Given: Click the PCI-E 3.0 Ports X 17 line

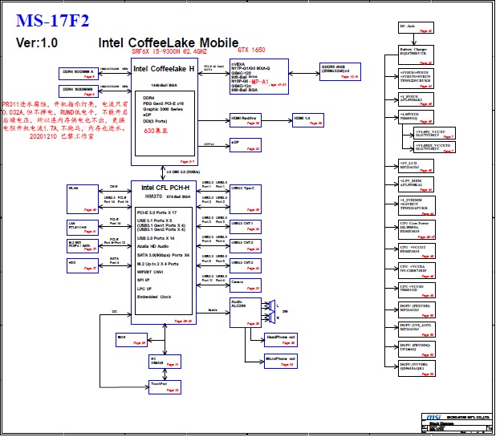Looking at the screenshot, I should [156, 212].
